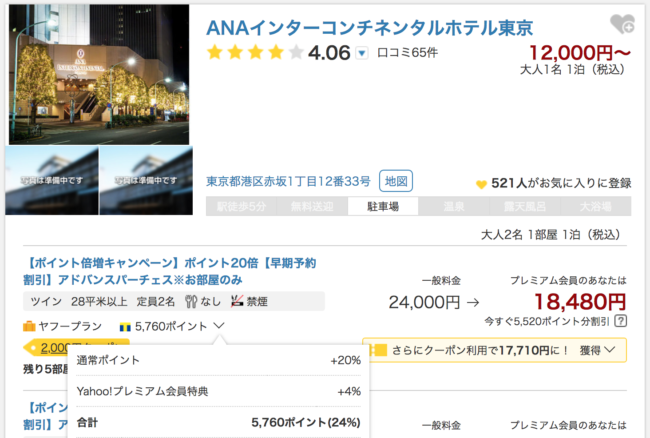This screenshot has width=650, height=438.
Task: Open first 写真は準備中です placeholder thumbnail
Action: point(52,180)
